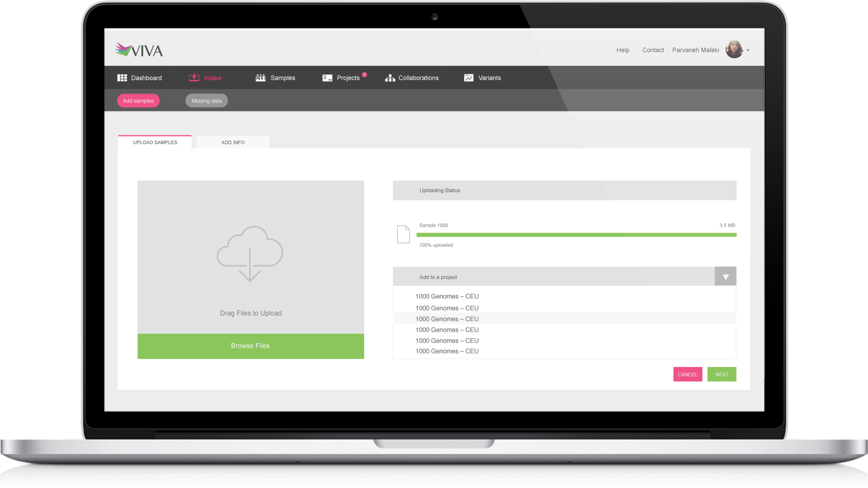Select the UPLOAD SAMPLES tab
This screenshot has height=488, width=868.
click(155, 142)
